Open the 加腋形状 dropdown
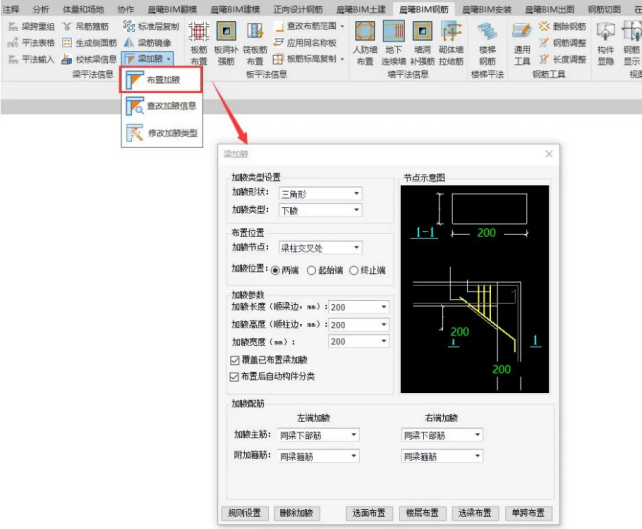 point(320,194)
